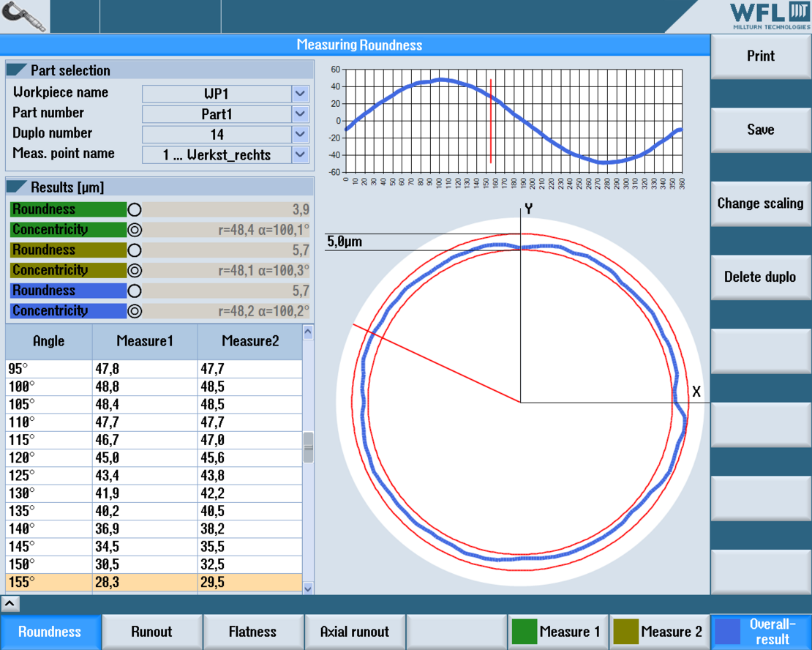The image size is (812, 650).
Task: Click the green Roundness result label
Action: 68,209
